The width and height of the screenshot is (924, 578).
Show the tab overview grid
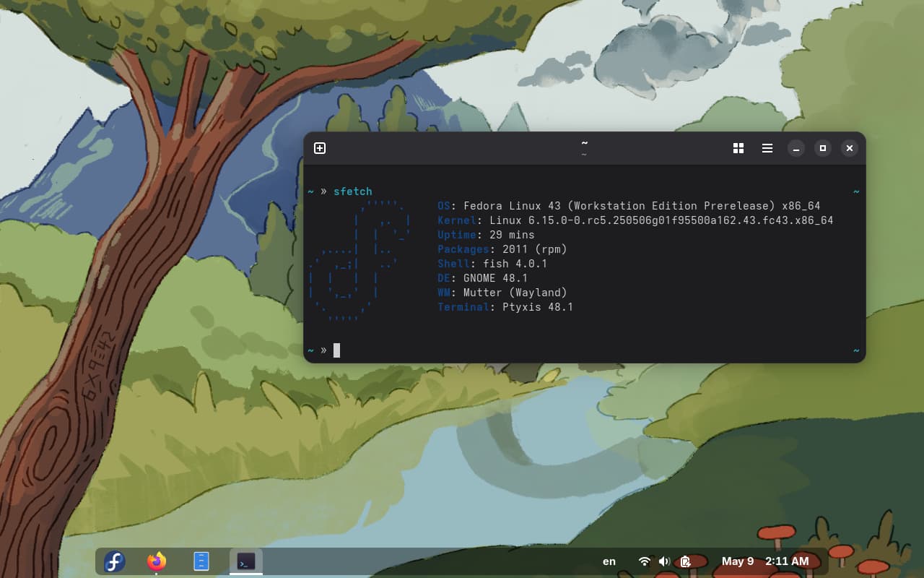738,148
